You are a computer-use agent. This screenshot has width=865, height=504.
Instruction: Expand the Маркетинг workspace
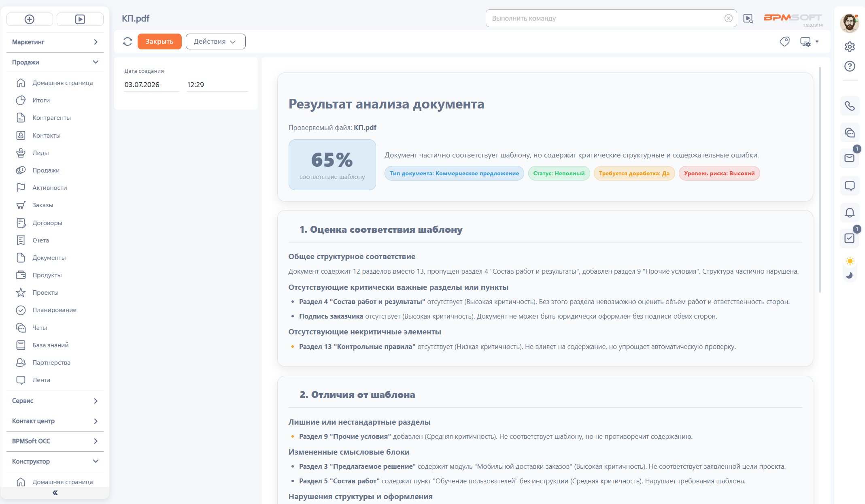(55, 42)
